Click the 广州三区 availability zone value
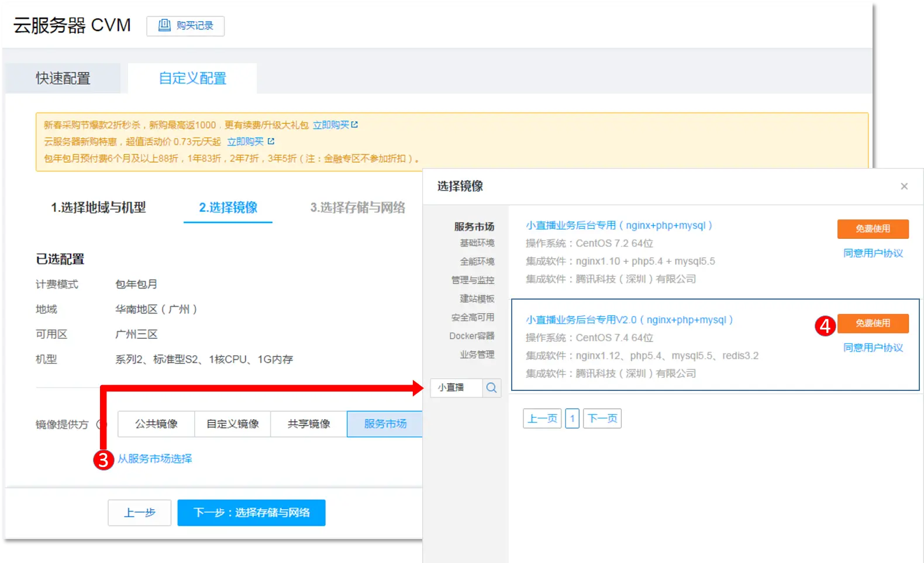This screenshot has width=924, height=563. coord(136,334)
